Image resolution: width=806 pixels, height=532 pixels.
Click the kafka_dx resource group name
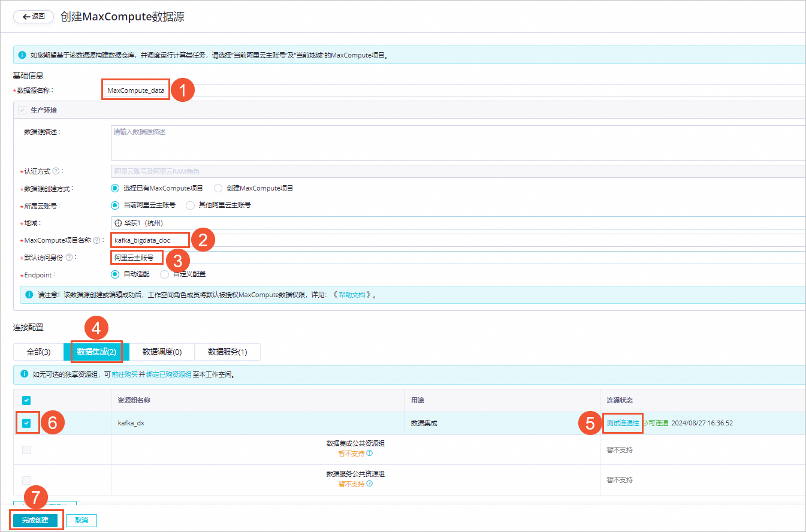(131, 423)
